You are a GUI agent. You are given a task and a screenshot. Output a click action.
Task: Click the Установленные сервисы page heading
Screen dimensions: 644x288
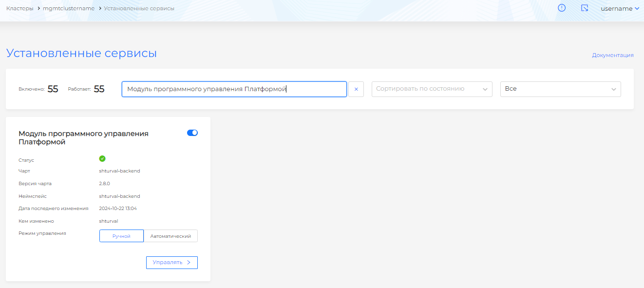pos(81,53)
